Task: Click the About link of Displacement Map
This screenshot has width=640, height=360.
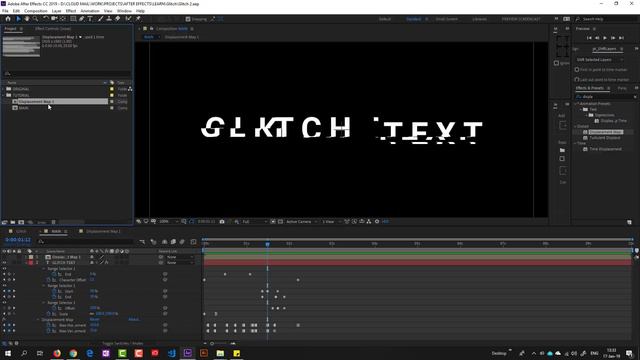Action: (133, 320)
